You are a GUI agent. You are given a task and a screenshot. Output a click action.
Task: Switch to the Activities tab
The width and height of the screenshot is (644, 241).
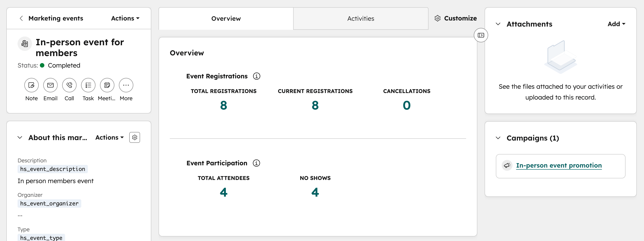(361, 18)
